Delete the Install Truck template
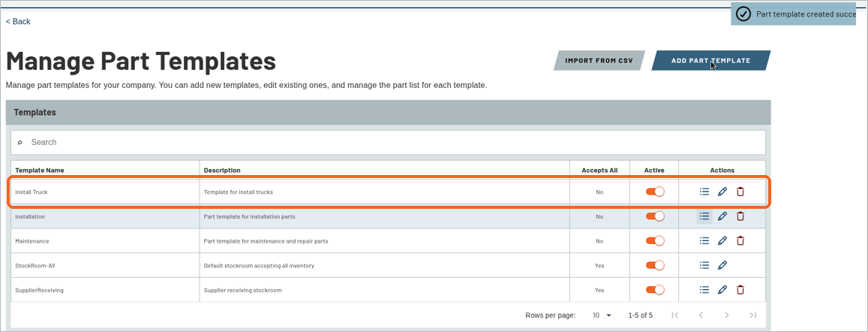This screenshot has width=868, height=332. click(x=740, y=192)
